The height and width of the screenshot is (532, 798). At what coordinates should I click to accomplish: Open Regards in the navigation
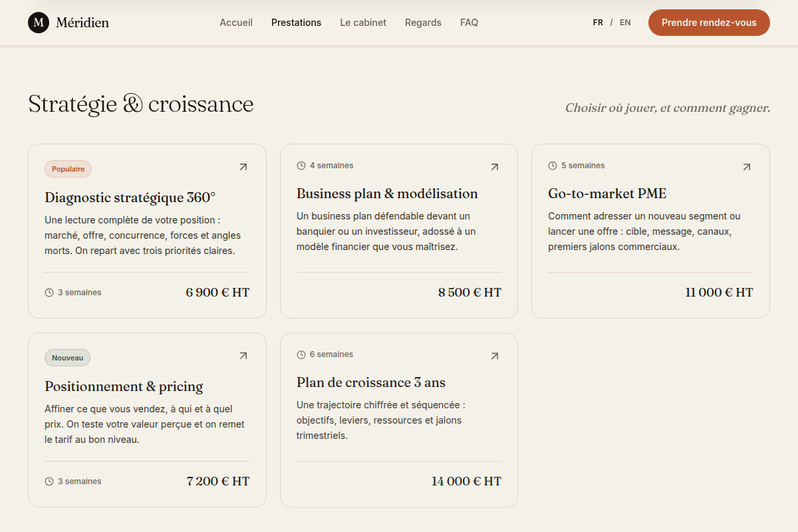423,23
